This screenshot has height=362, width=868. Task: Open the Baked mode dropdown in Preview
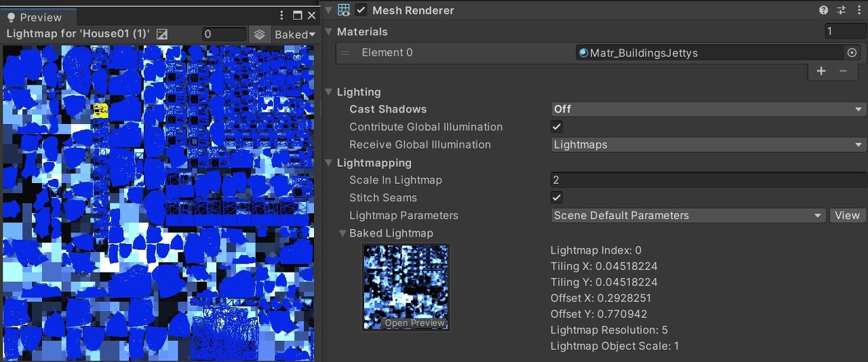pos(294,34)
